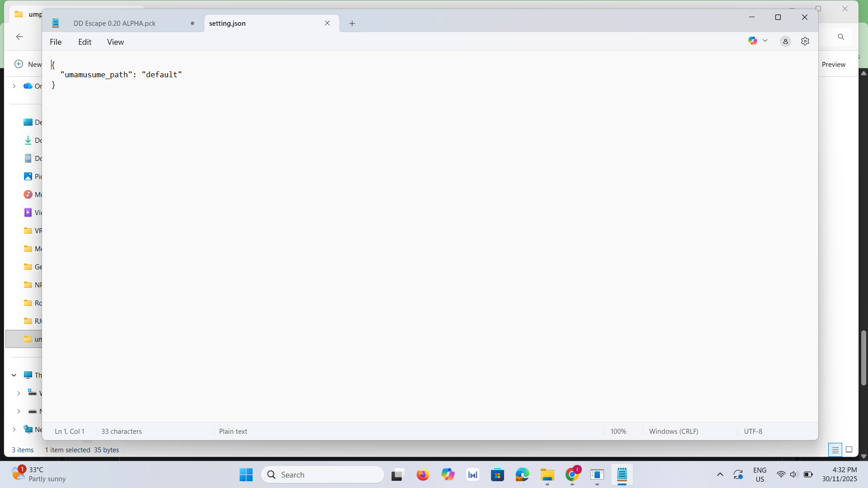The image size is (868, 488).
Task: Show hidden system tray icons
Action: (720, 475)
